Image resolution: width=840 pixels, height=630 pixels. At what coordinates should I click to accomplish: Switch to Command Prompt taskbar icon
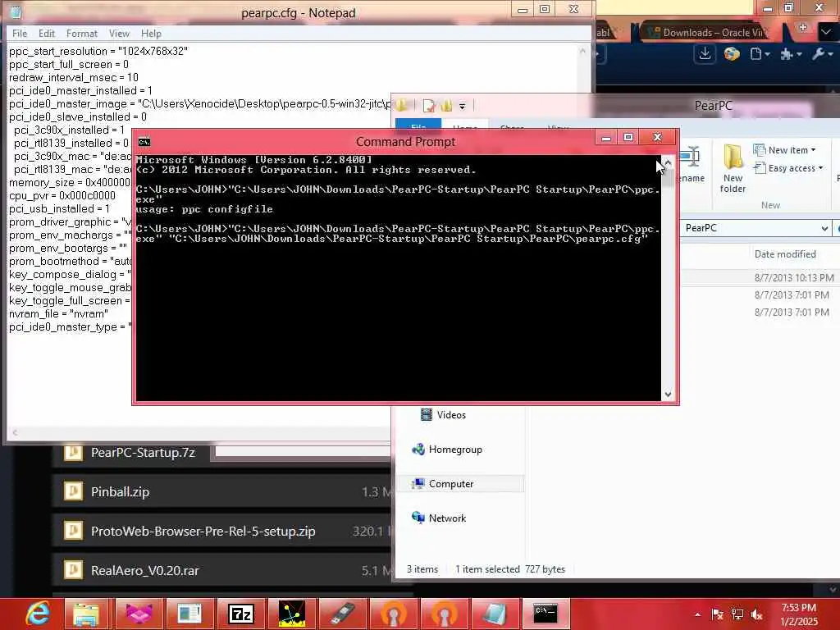pyautogui.click(x=546, y=614)
